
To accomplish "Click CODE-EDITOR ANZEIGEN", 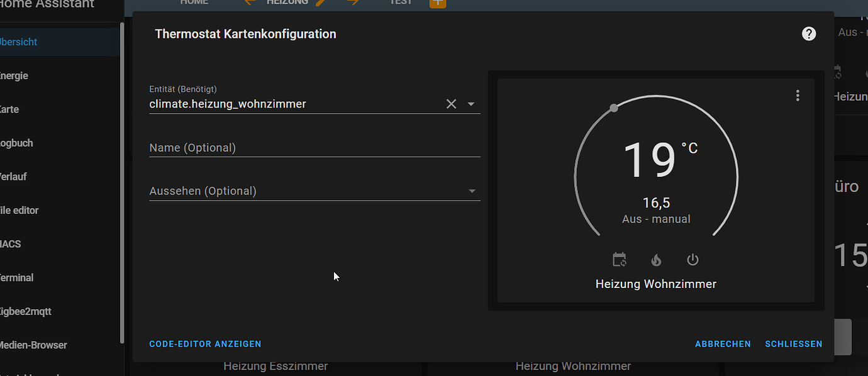I will pyautogui.click(x=205, y=344).
